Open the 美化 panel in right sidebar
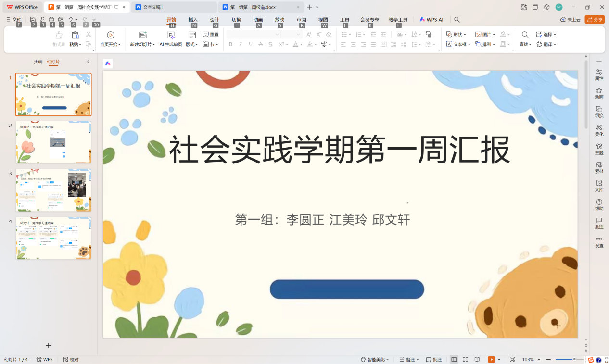Viewport: 609px width, 364px height. click(599, 130)
